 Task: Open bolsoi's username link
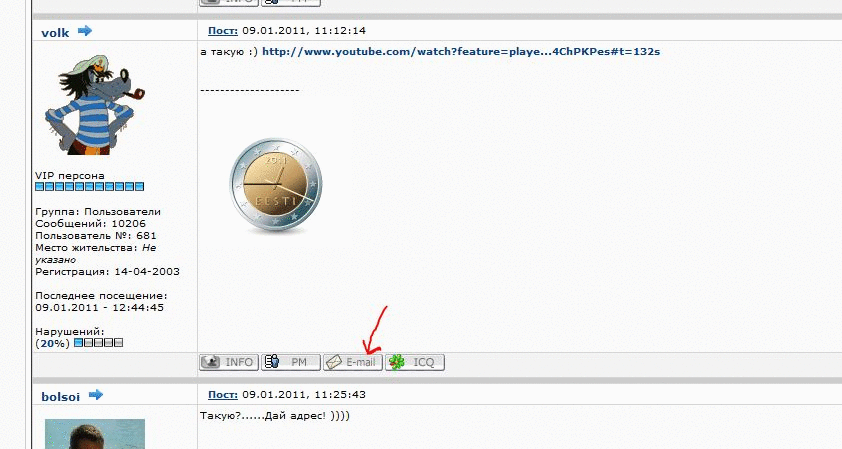[61, 397]
